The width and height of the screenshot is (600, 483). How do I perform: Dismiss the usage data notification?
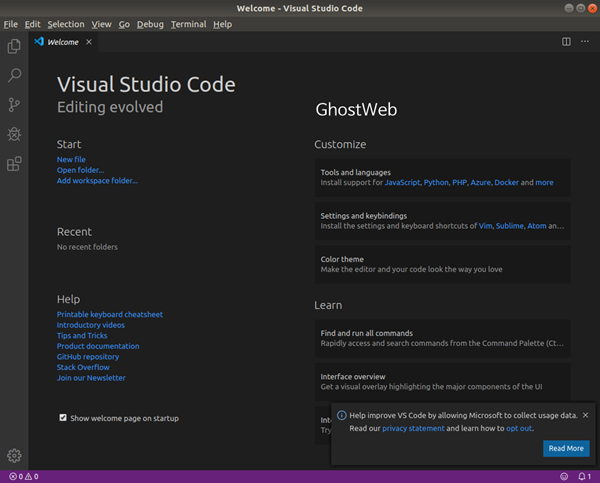[x=585, y=415]
